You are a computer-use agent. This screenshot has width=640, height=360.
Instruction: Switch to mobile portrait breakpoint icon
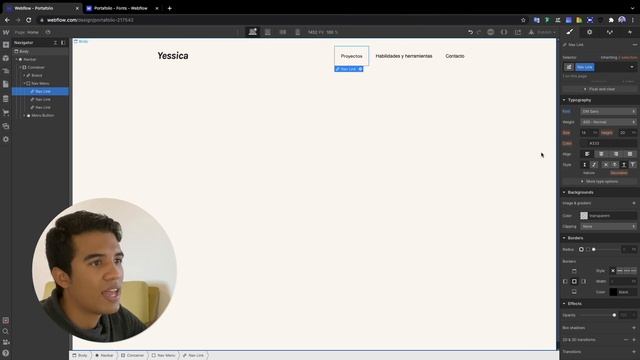(298, 32)
